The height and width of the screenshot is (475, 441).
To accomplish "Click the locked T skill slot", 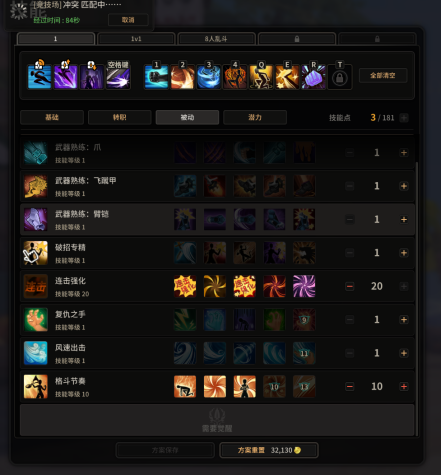I will 340,77.
